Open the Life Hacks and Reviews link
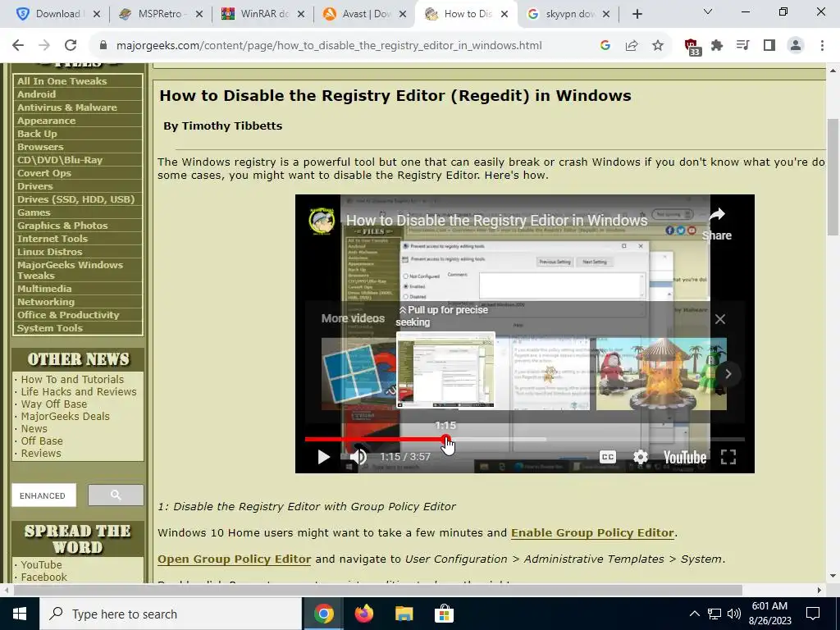The image size is (840, 630). tap(79, 391)
